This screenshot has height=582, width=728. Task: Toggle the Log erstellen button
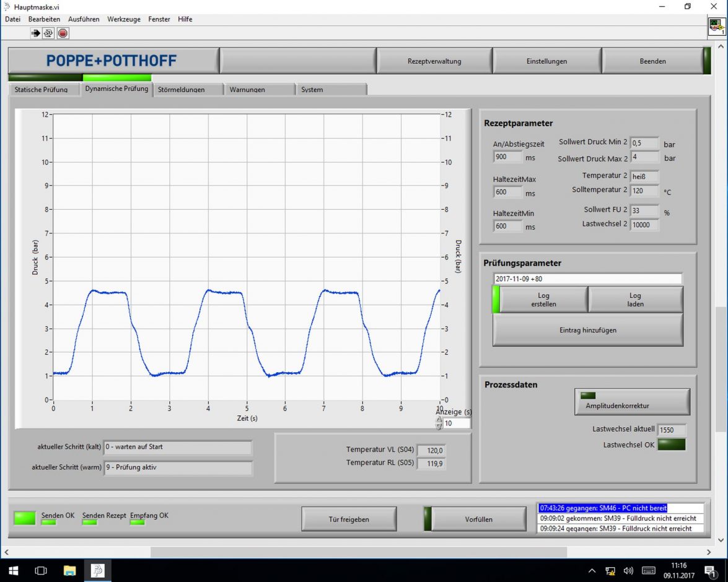pyautogui.click(x=543, y=300)
